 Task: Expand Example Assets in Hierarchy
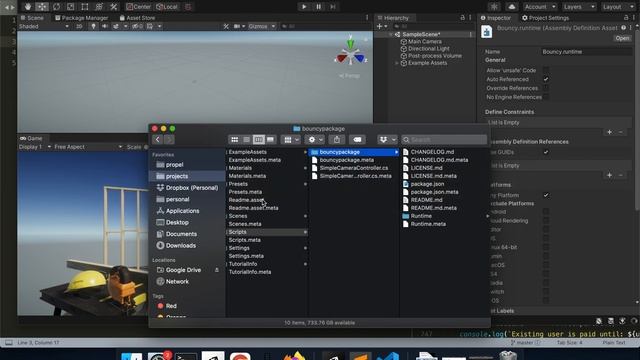click(x=396, y=63)
